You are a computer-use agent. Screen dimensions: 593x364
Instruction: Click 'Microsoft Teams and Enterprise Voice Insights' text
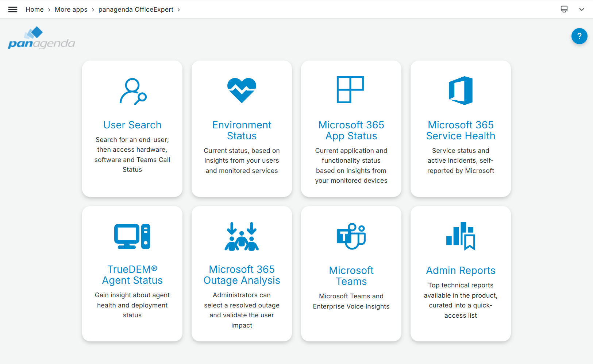tap(351, 301)
